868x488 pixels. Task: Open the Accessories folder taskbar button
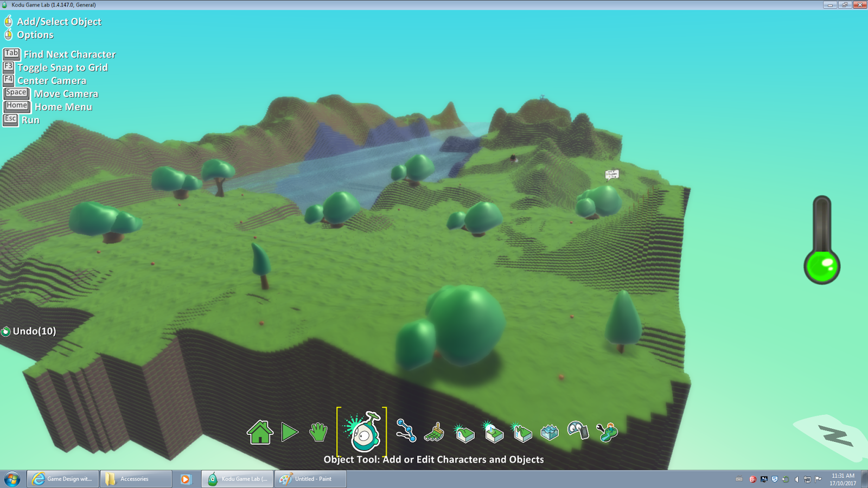click(136, 479)
